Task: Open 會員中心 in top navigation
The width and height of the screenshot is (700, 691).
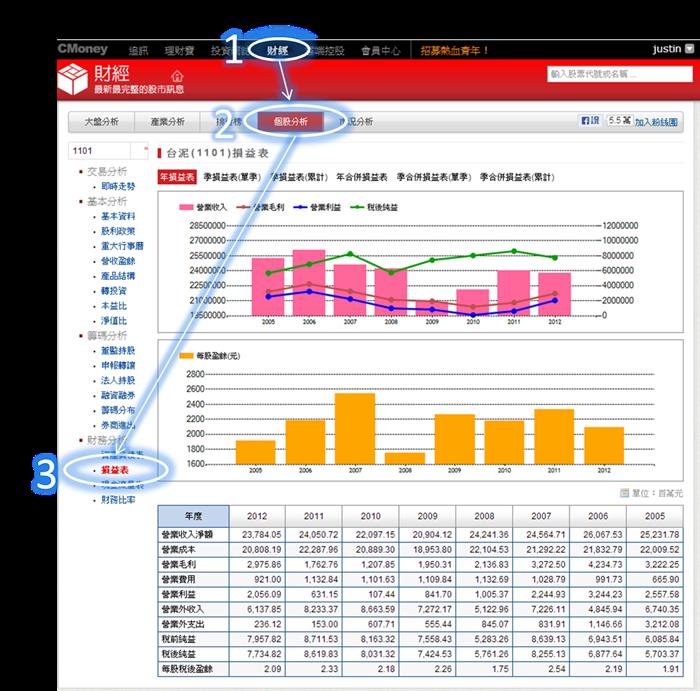Action: [380, 50]
